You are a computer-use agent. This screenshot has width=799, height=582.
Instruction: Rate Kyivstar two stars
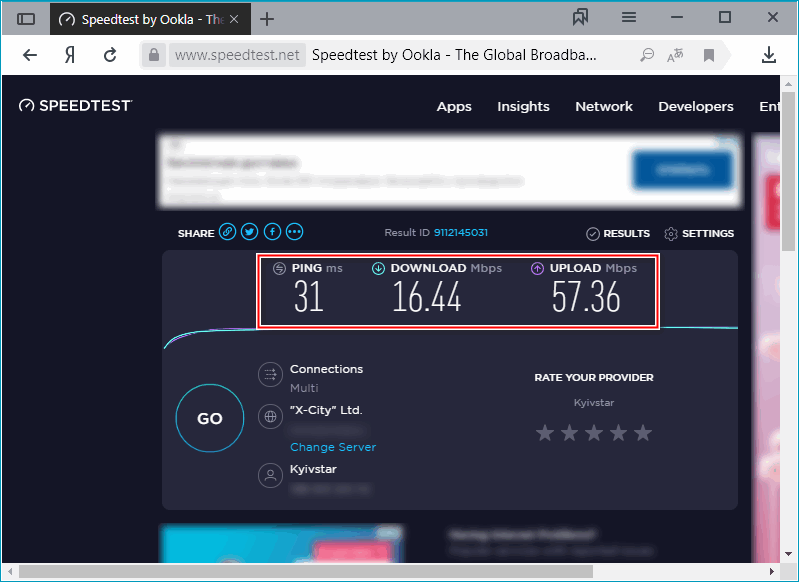[x=569, y=433]
